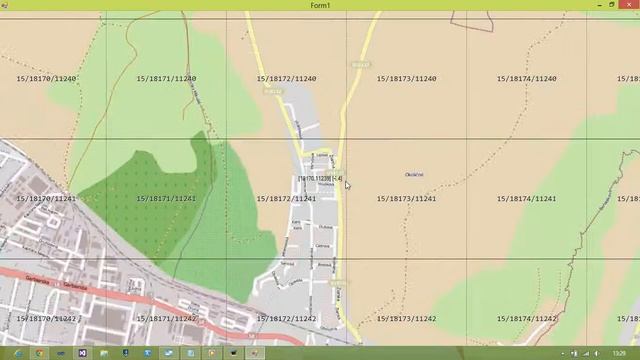
Task: Open the clock showing 13:29
Action: [x=619, y=353]
